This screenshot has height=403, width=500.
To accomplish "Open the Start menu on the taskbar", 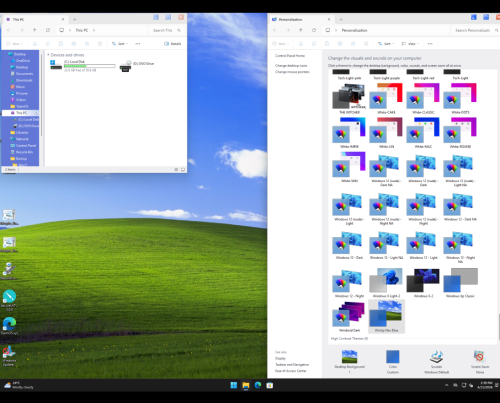I will tap(234, 385).
